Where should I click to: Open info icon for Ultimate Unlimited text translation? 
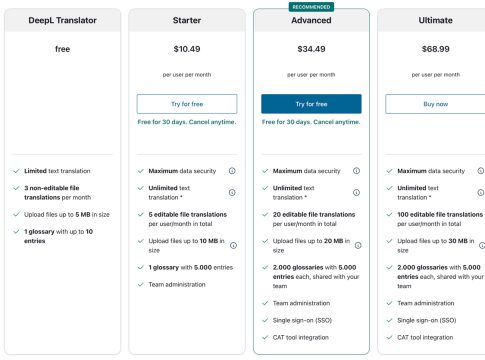tap(481, 193)
